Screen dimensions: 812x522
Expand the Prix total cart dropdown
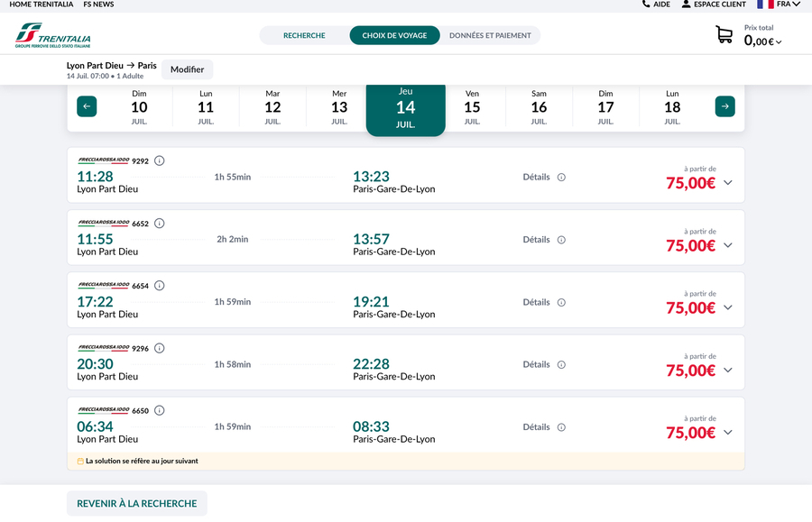tap(779, 42)
